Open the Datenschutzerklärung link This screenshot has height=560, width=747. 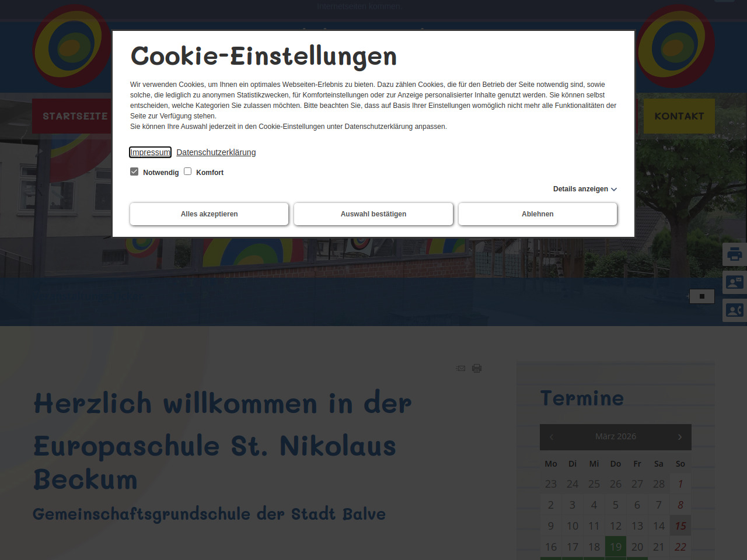pos(216,152)
